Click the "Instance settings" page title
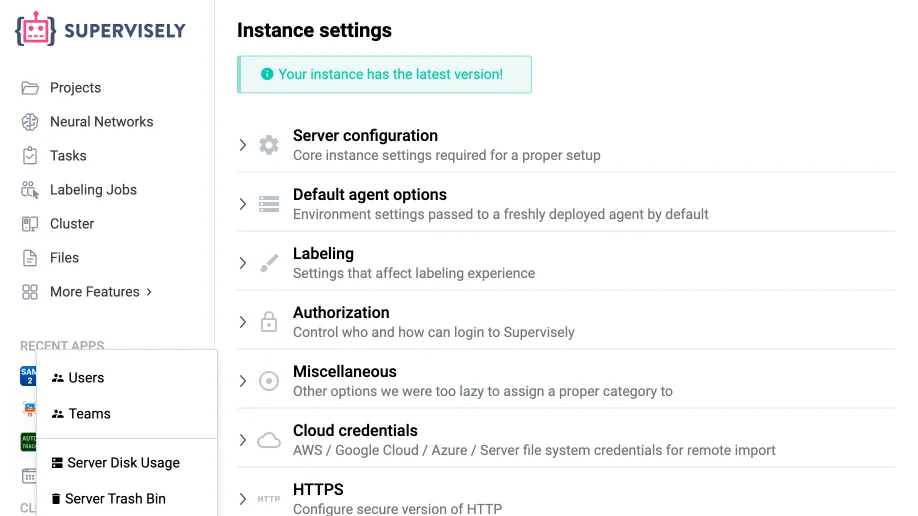This screenshot has height=516, width=918. click(314, 30)
